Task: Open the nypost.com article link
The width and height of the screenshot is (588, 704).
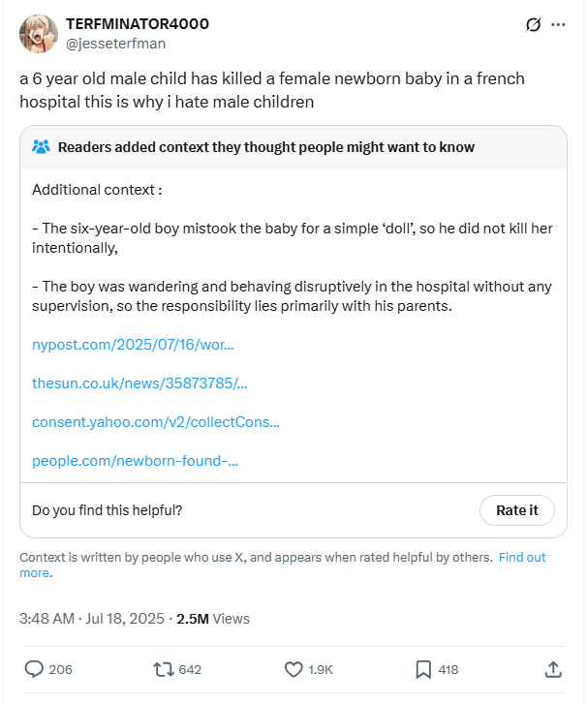Action: coord(133,345)
